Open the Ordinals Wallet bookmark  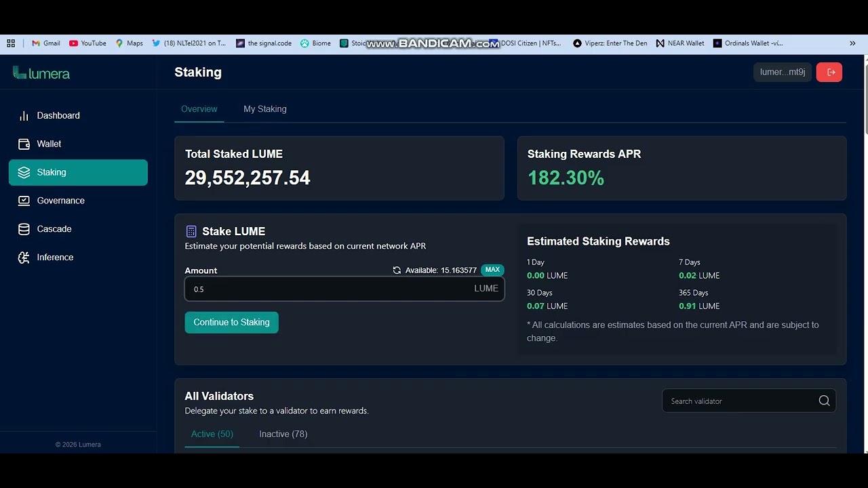pos(748,43)
